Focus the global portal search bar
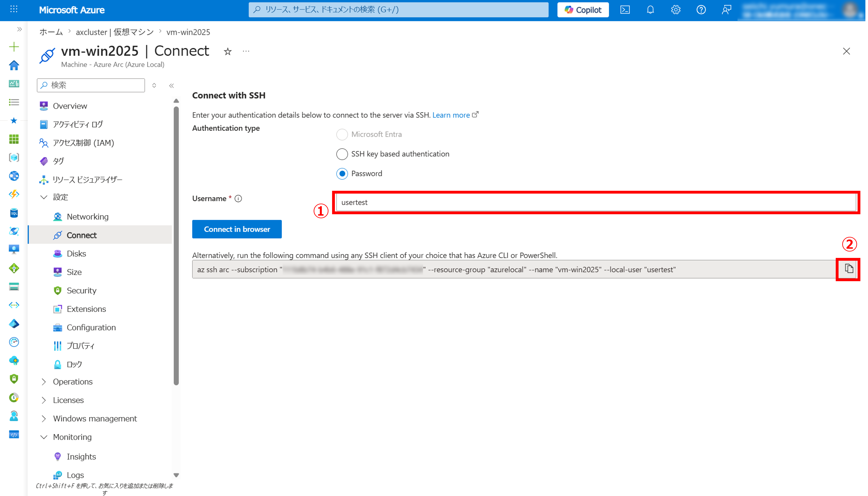Image resolution: width=868 pixels, height=496 pixels. [398, 10]
